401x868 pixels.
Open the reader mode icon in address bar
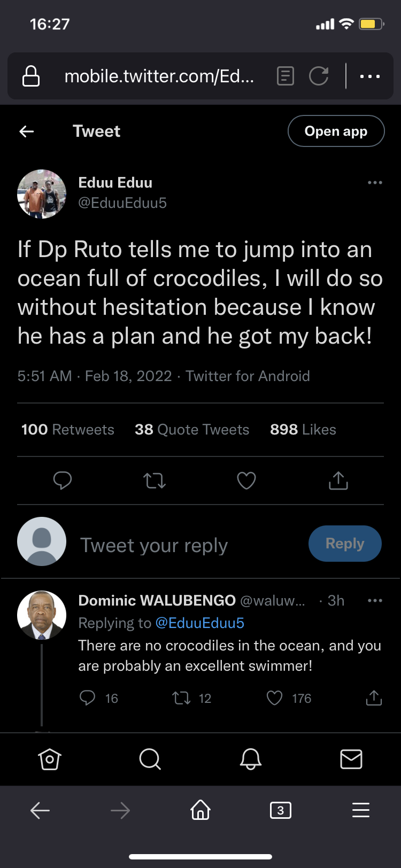(286, 76)
